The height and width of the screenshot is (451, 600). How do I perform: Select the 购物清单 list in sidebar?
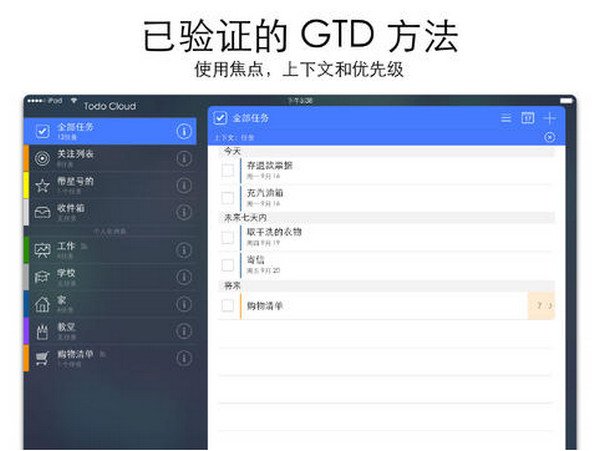pos(110,358)
